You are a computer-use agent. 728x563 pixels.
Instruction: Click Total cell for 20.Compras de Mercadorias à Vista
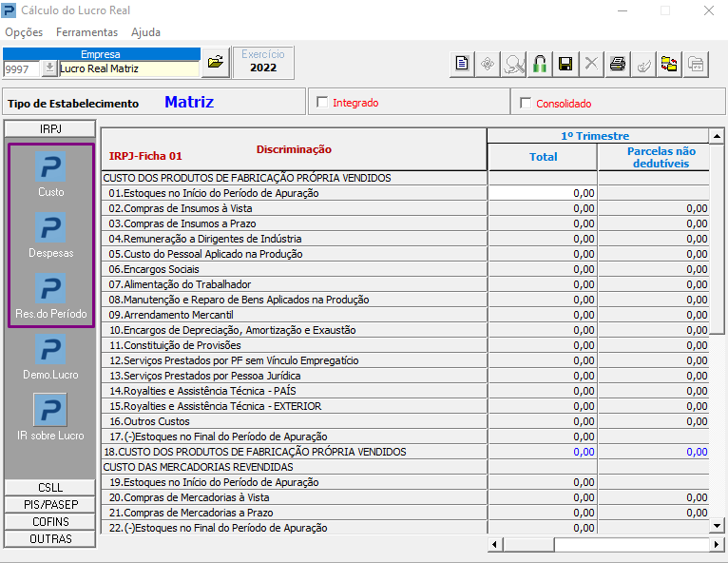(x=543, y=497)
